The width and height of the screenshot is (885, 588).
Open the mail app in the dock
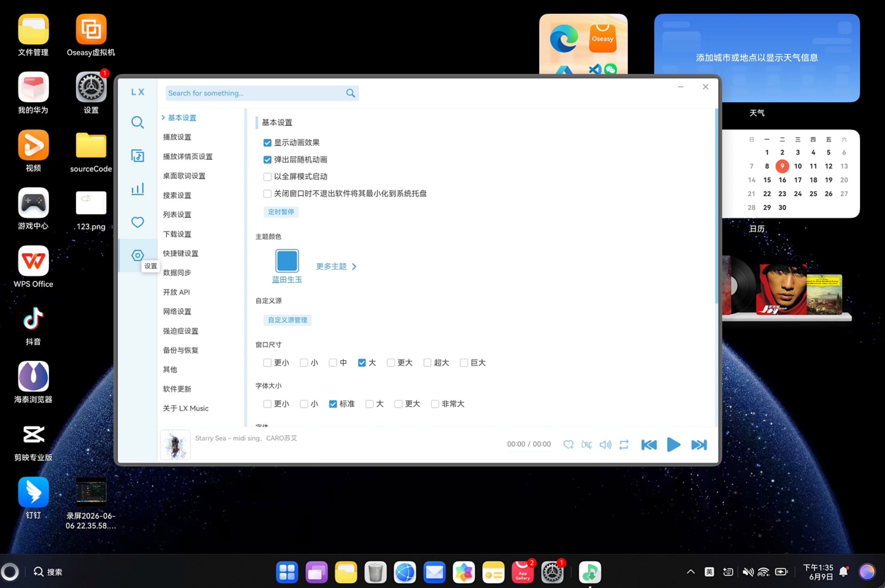(x=434, y=572)
